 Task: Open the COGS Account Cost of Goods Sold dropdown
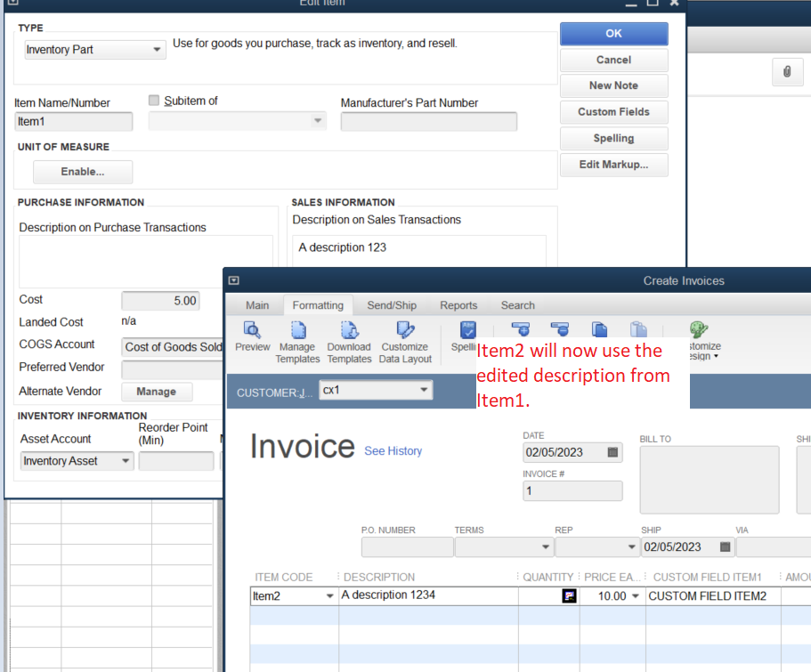[x=174, y=347]
